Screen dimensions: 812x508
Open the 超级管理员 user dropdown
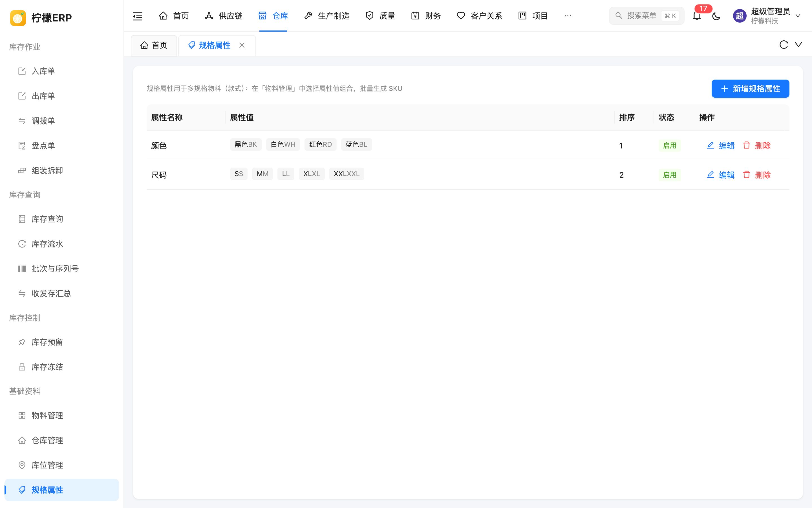[767, 16]
